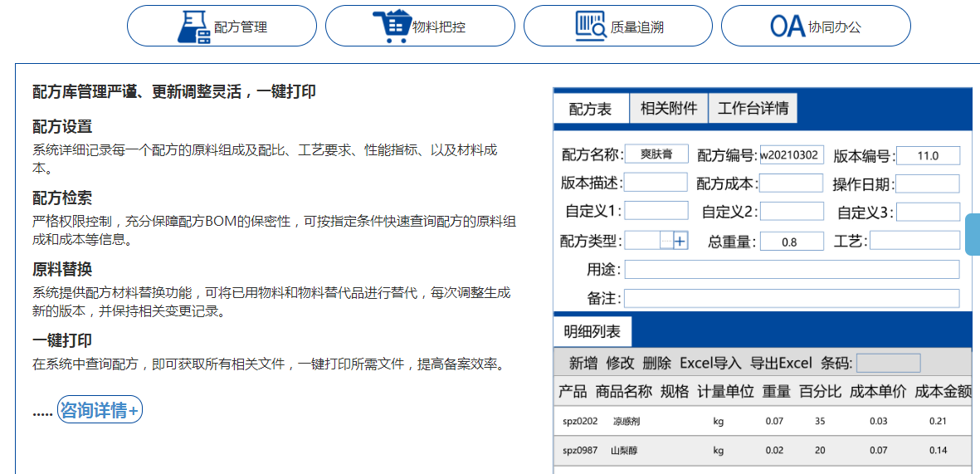Click the 咨询详情+ button
980x474 pixels.
(100, 410)
